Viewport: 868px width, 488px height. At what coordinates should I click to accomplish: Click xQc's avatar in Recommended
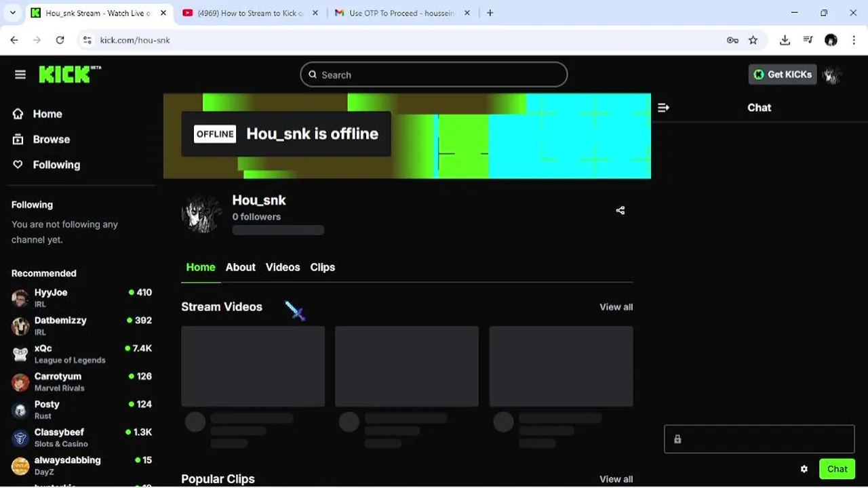[20, 354]
